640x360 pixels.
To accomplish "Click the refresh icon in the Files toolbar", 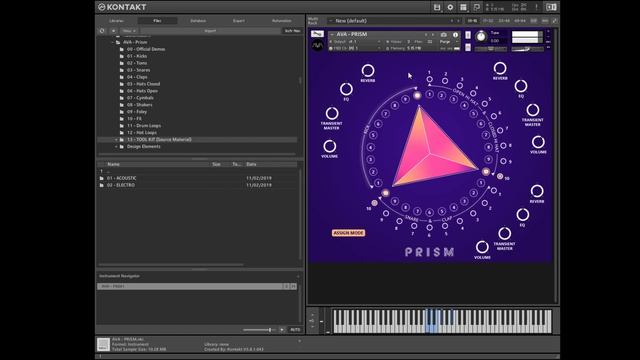I will coord(102,31).
